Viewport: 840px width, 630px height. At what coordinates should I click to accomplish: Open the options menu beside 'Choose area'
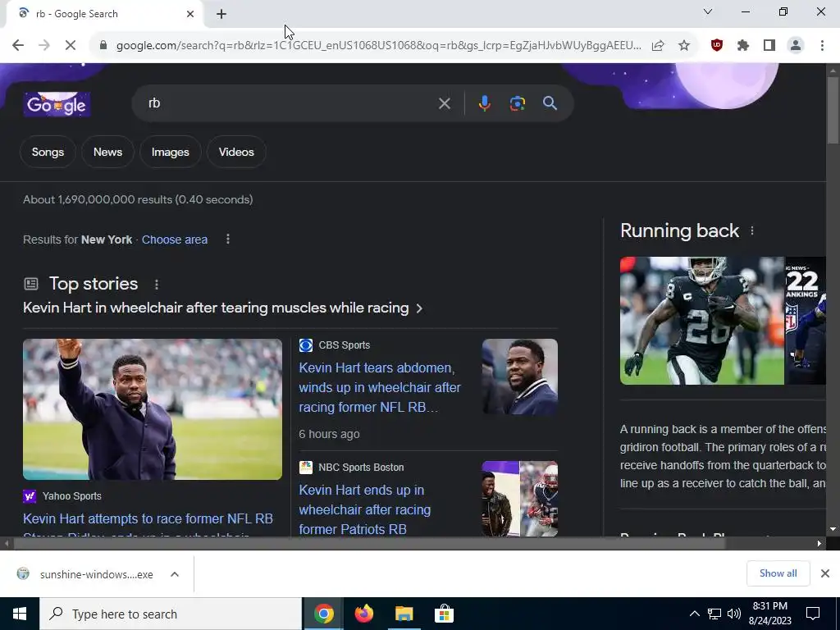(228, 239)
